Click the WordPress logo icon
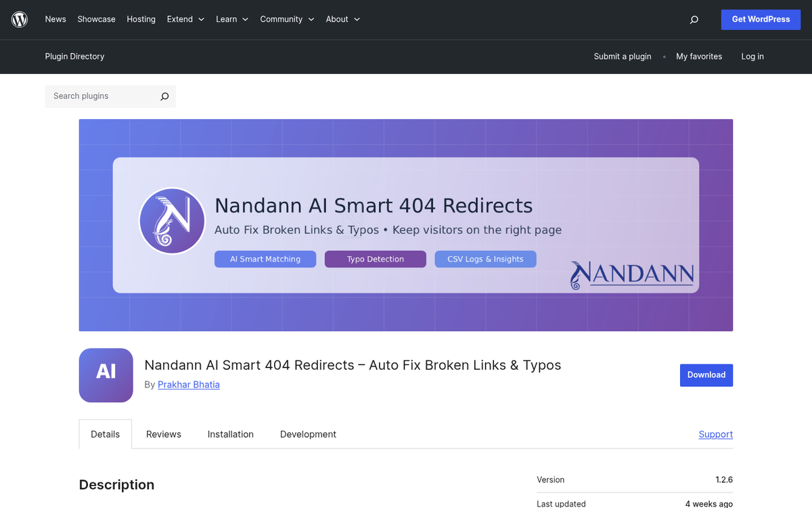The height and width of the screenshot is (508, 812). tap(19, 19)
